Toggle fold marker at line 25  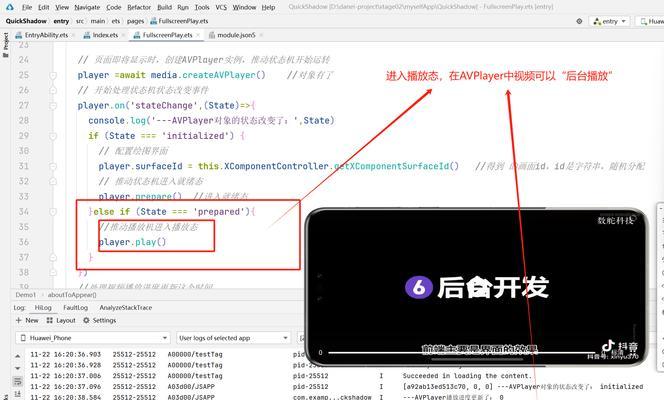click(x=53, y=75)
